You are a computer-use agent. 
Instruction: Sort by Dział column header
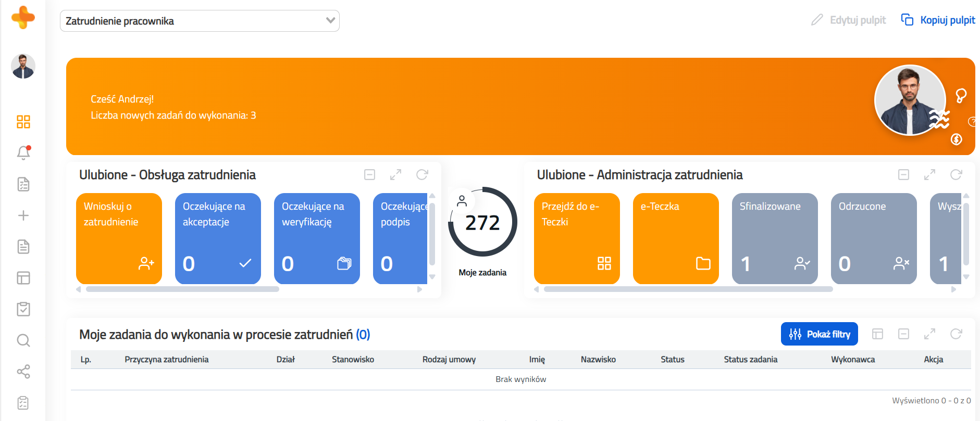(286, 360)
